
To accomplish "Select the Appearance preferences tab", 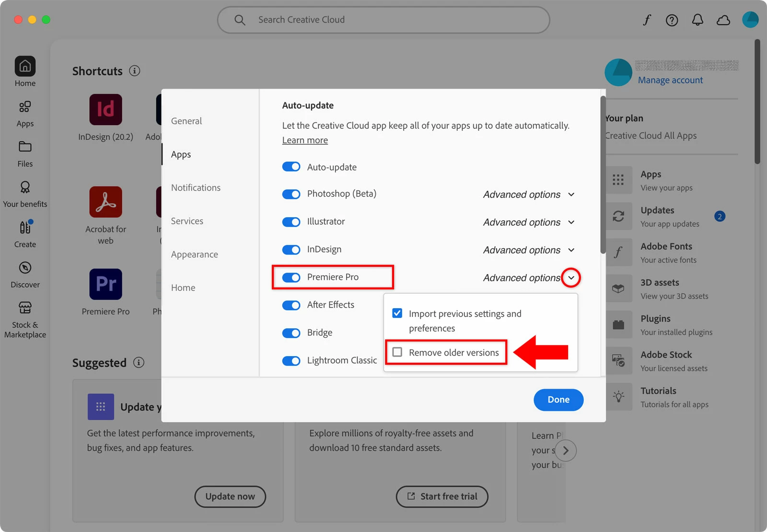I will [x=194, y=254].
